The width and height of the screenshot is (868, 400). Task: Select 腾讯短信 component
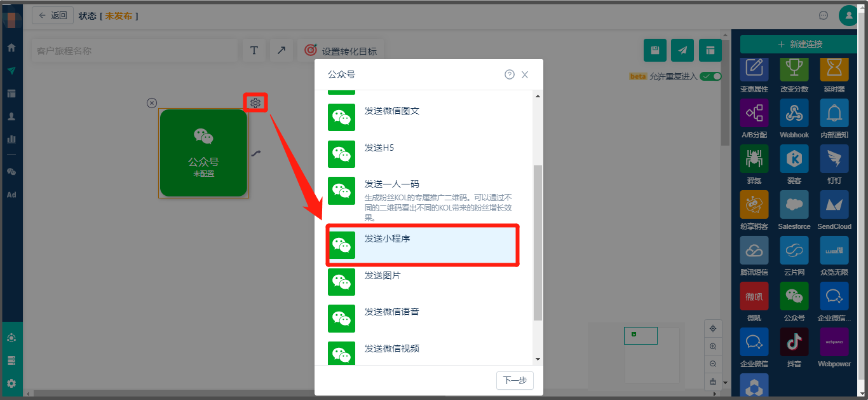(754, 256)
